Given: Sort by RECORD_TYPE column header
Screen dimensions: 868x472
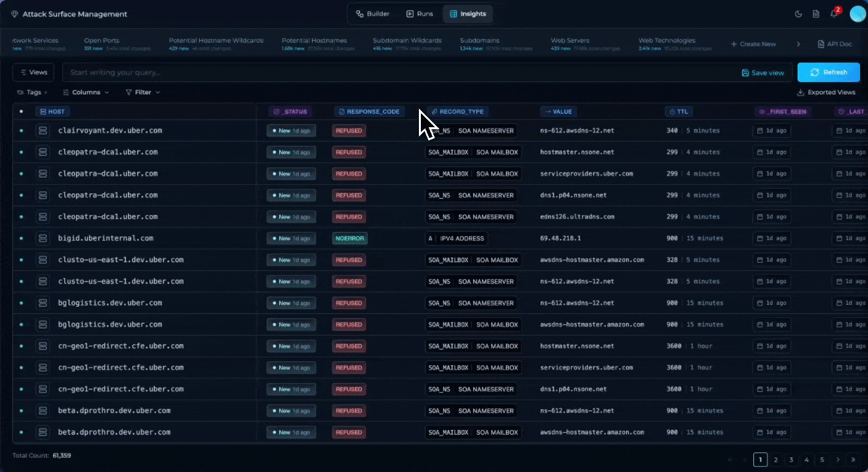Looking at the screenshot, I should click(457, 111).
